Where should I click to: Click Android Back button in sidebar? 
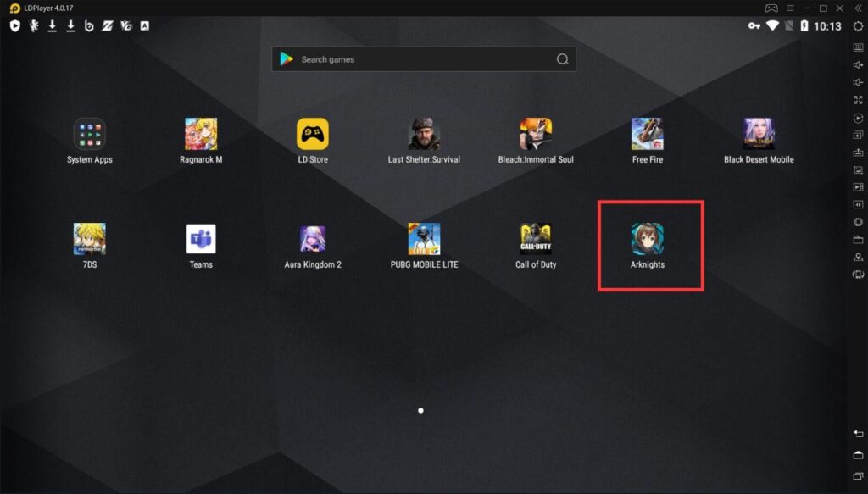(x=858, y=434)
